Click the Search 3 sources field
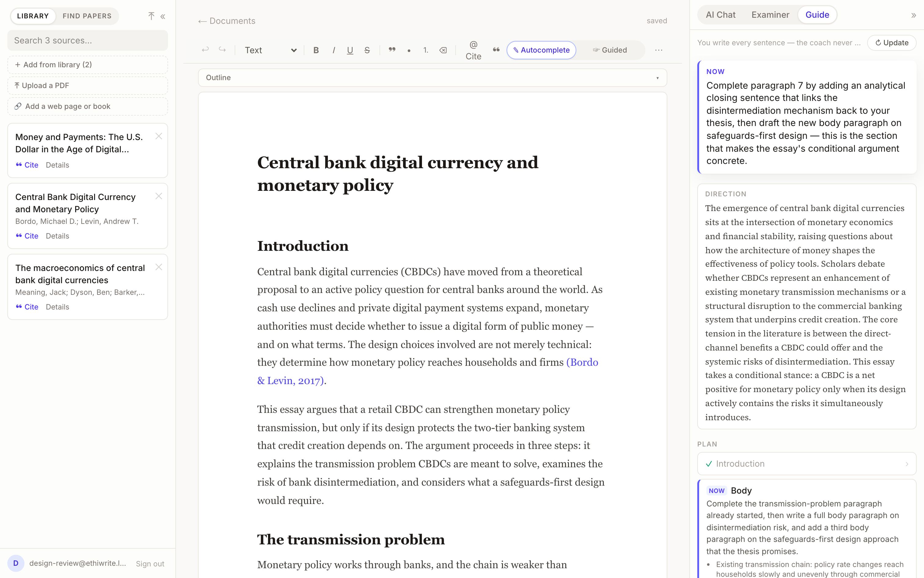The height and width of the screenshot is (578, 924). point(87,40)
